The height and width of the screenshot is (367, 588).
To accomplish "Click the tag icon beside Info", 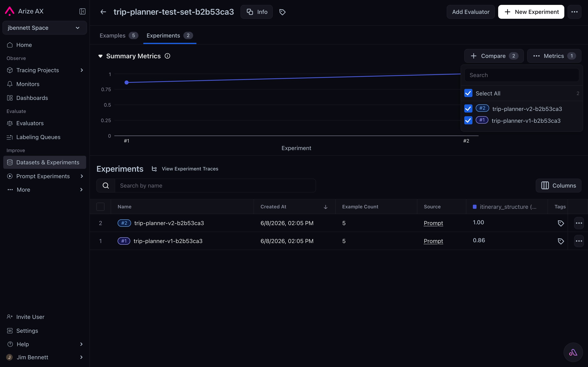I will 282,12.
